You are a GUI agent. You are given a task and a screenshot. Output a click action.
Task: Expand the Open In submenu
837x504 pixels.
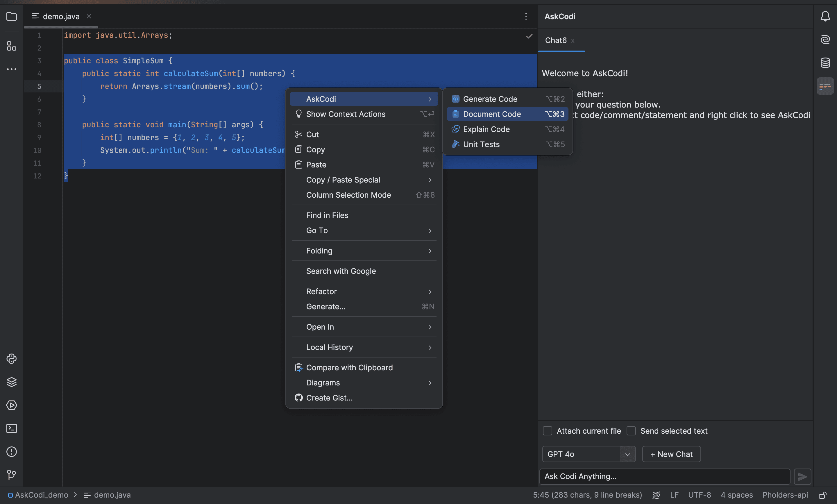coord(364,327)
